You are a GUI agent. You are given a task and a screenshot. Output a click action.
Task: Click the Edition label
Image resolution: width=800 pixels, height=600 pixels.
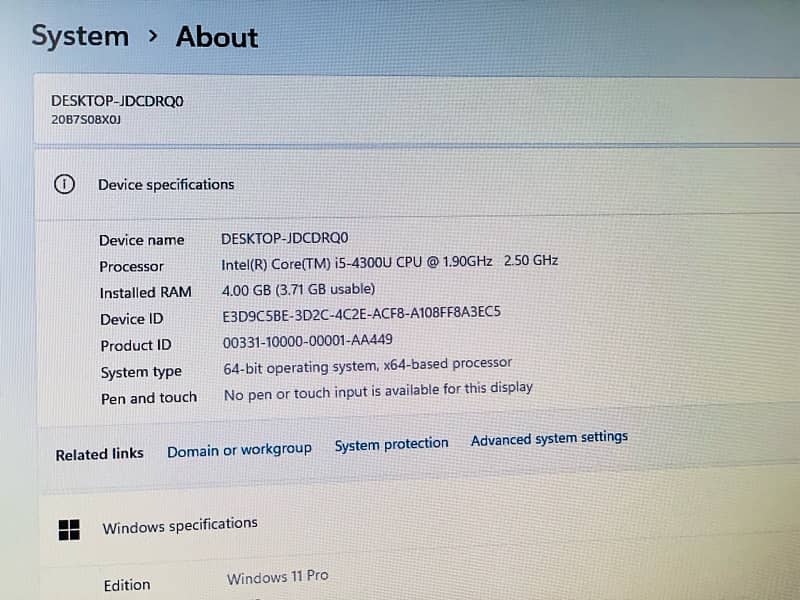pyautogui.click(x=127, y=585)
